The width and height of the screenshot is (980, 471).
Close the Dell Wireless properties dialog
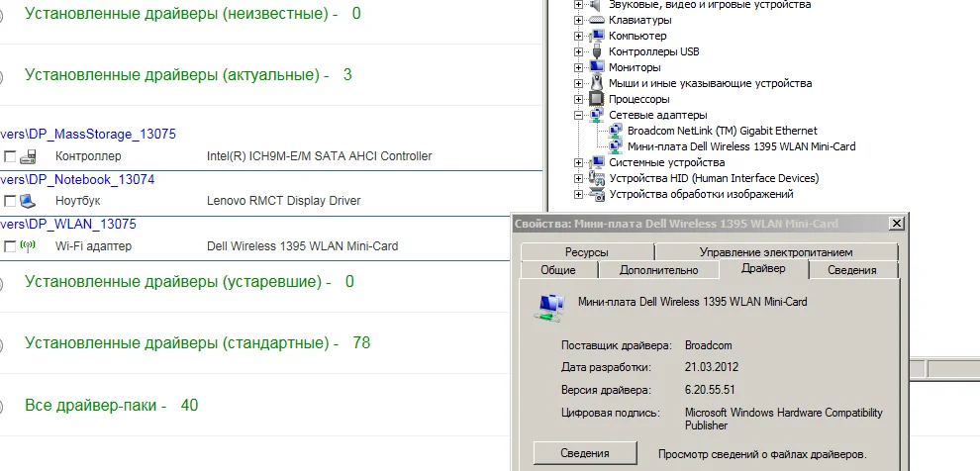pyautogui.click(x=896, y=223)
